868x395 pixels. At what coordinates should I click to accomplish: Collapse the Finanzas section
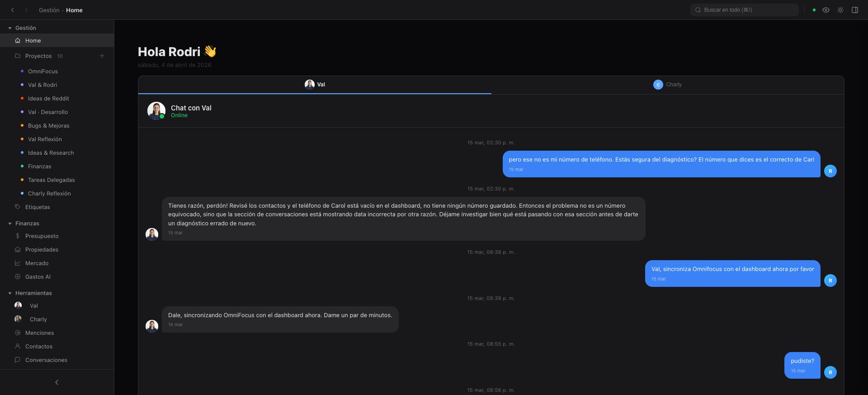pos(10,224)
